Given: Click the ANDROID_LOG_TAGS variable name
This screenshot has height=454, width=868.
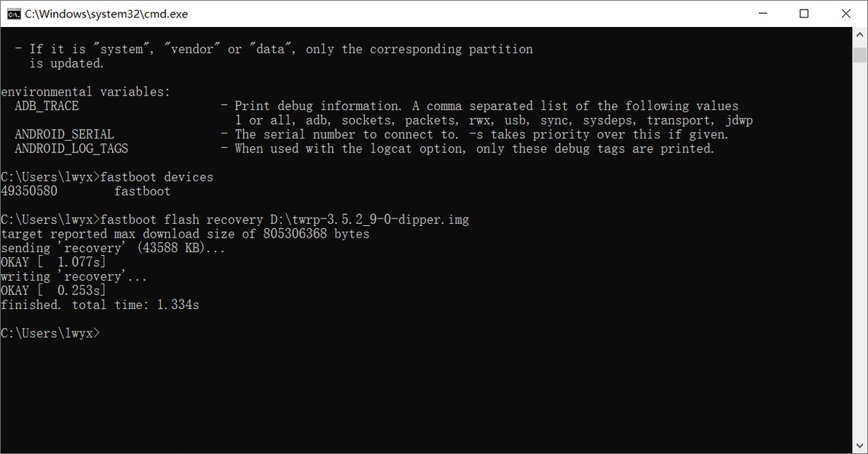Looking at the screenshot, I should pos(71,149).
